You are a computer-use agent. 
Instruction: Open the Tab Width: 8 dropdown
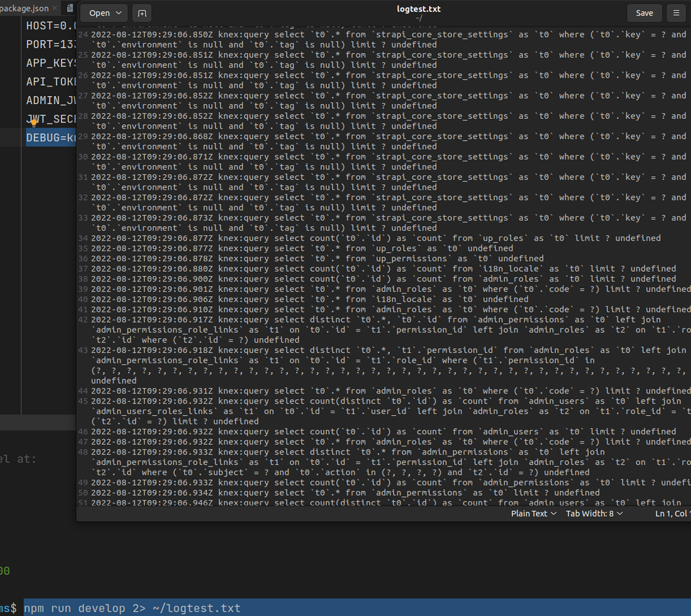point(593,513)
